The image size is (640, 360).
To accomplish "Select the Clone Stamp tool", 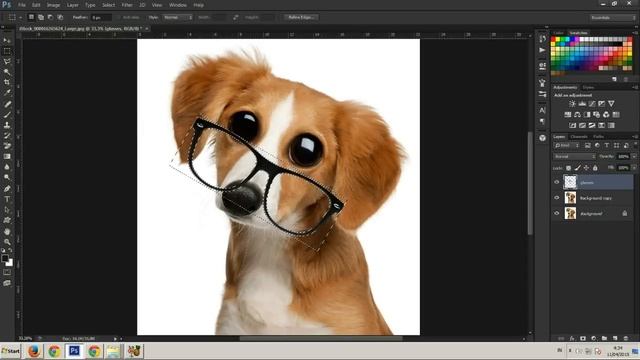I will 7,125.
